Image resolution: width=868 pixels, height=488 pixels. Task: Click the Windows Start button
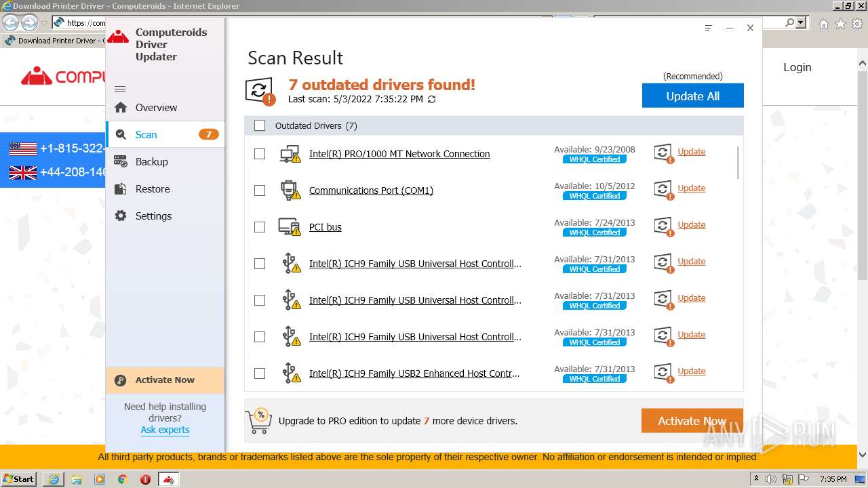[x=19, y=479]
